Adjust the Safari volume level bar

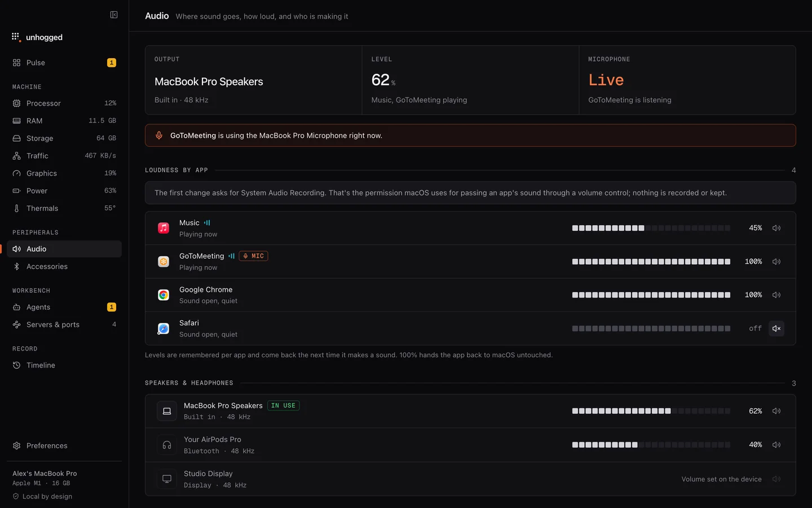coord(651,329)
